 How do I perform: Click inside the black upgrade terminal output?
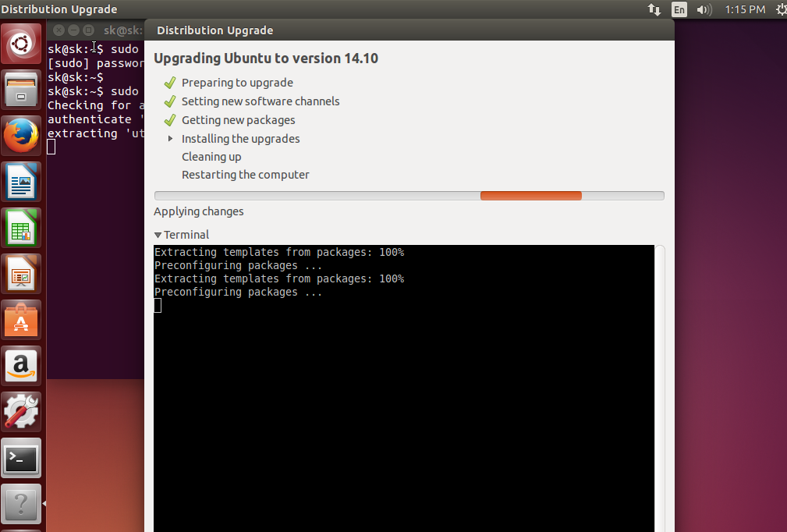coord(404,388)
